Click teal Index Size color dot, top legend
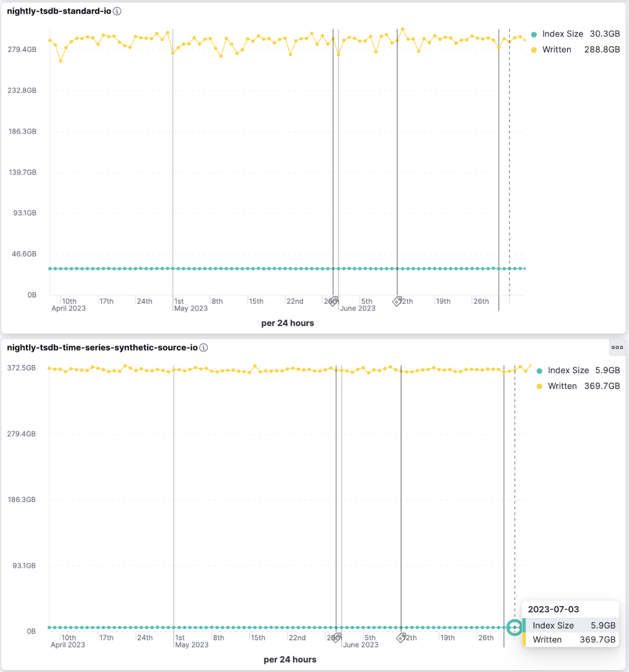Viewport: 629px width, 672px height. (x=534, y=34)
